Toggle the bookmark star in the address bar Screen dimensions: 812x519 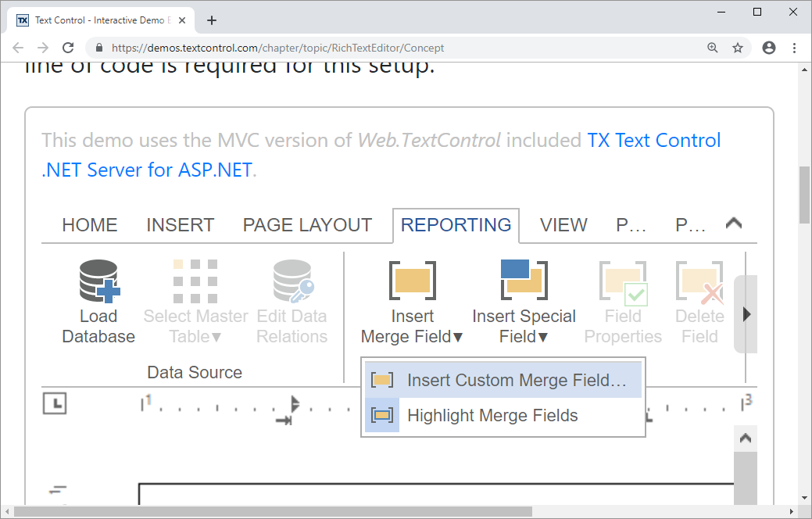click(x=738, y=48)
